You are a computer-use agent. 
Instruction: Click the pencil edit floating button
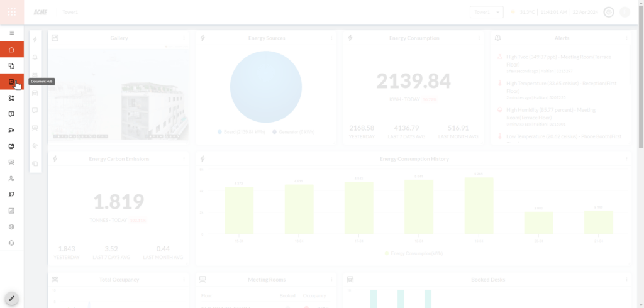point(11,298)
